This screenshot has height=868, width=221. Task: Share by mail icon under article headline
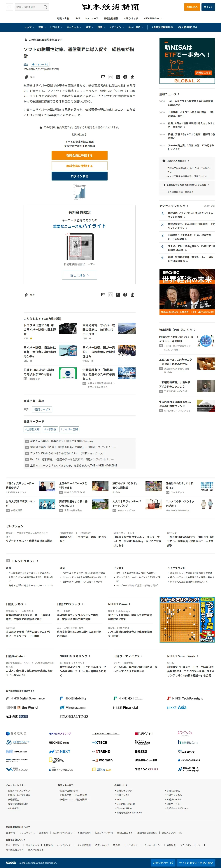click(103, 77)
